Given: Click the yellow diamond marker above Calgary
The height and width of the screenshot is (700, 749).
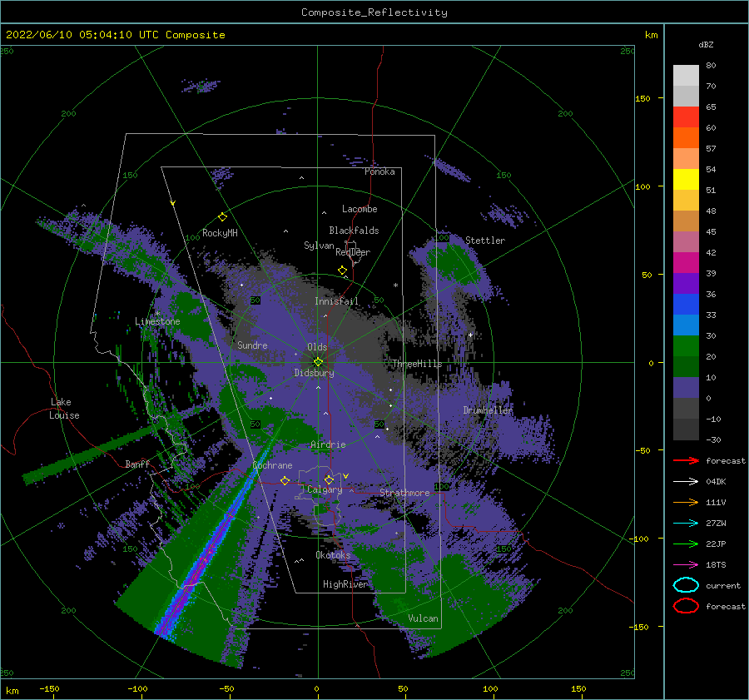Looking at the screenshot, I should (x=329, y=479).
